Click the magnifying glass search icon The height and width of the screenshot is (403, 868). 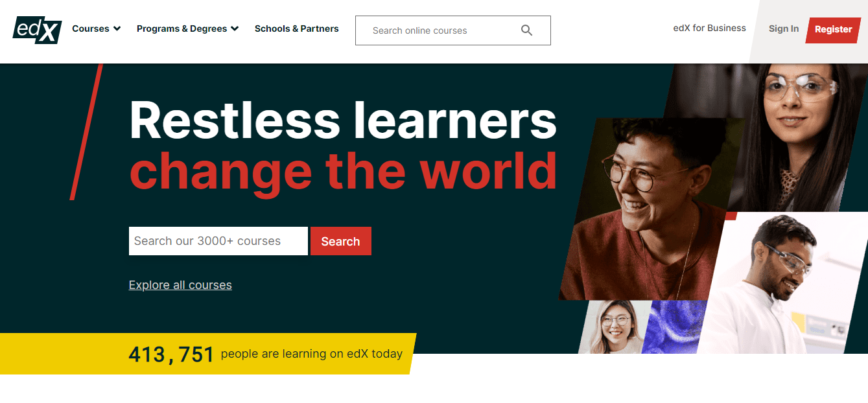click(526, 30)
